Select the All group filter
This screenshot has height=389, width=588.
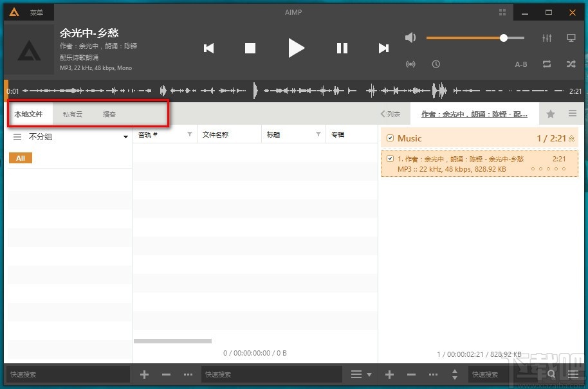[x=20, y=158]
